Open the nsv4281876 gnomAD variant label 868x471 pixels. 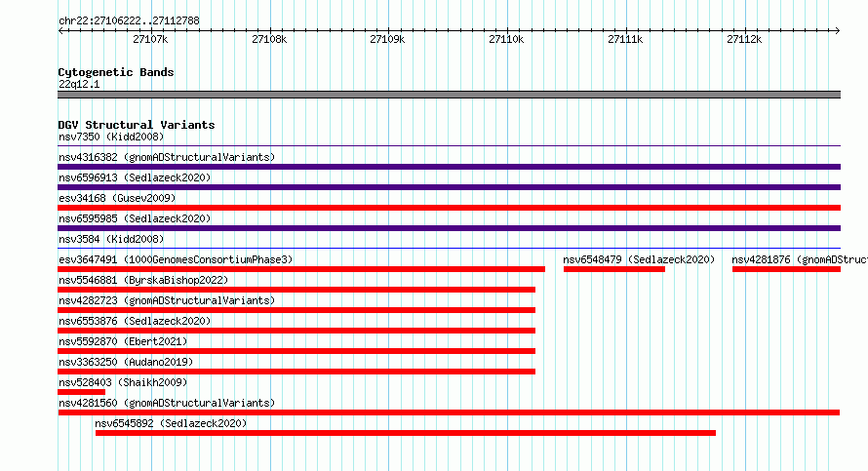(x=800, y=259)
